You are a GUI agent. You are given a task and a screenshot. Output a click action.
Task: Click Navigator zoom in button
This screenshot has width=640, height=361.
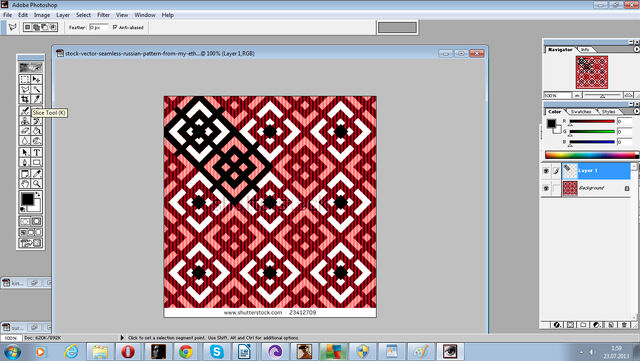tap(628, 96)
